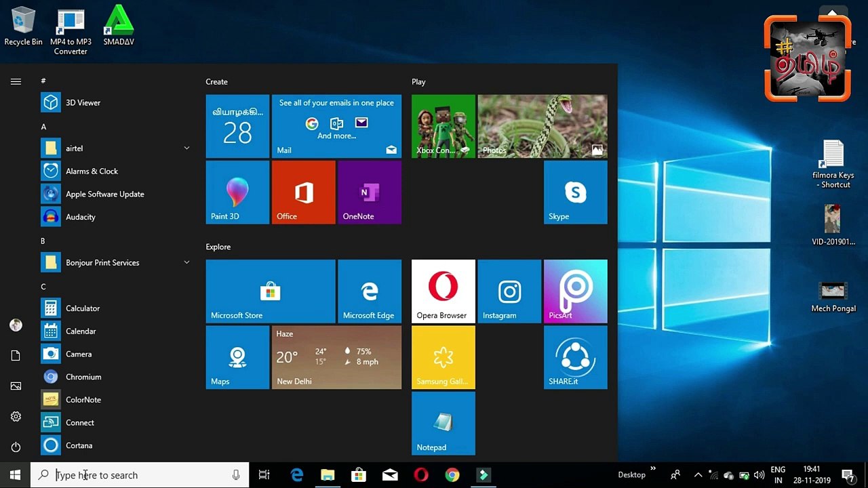Launch Chromium from the app list
868x488 pixels.
click(x=115, y=377)
